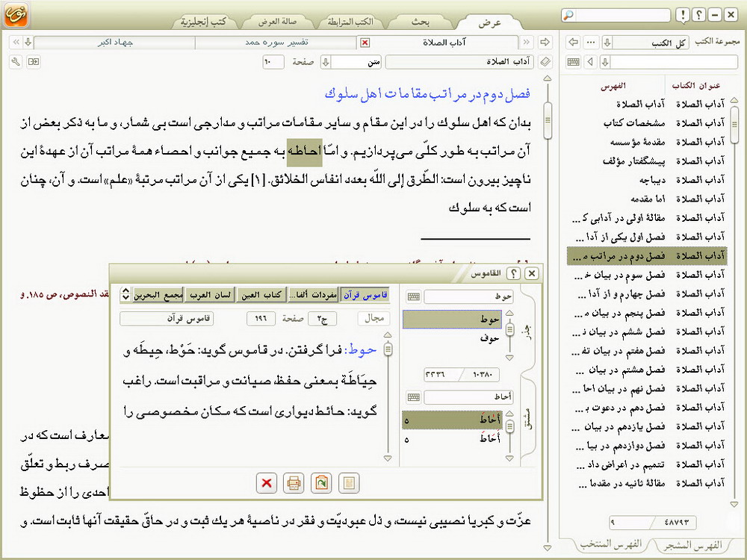This screenshot has width=747, height=560.
Task: Click the page number field showing ١٠
Action: tap(273, 62)
